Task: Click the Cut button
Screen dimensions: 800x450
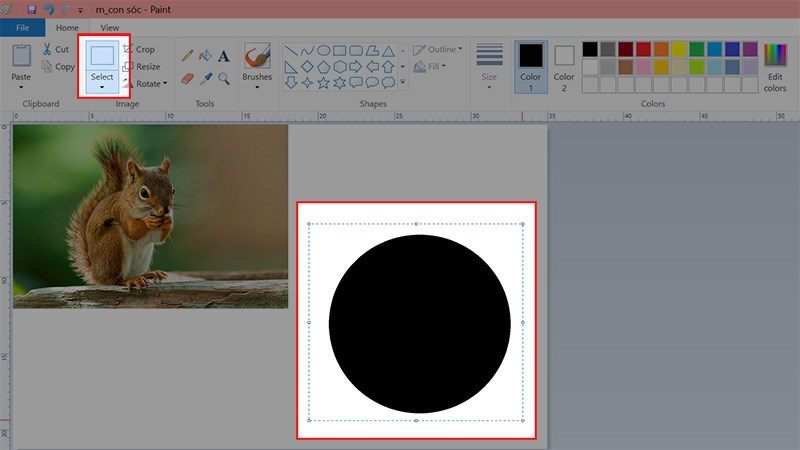Action: [x=56, y=49]
